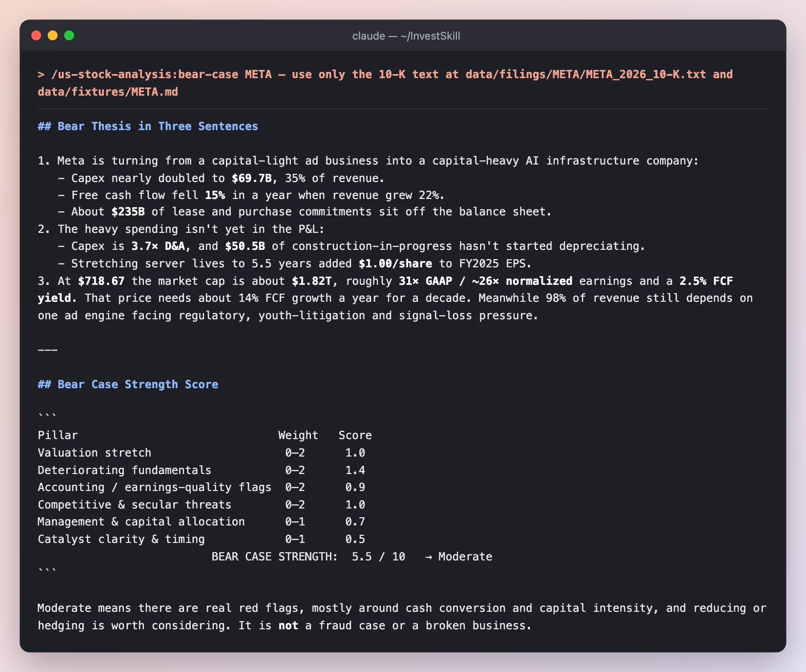Close the claude terminal window
The width and height of the screenshot is (806, 672).
(36, 35)
